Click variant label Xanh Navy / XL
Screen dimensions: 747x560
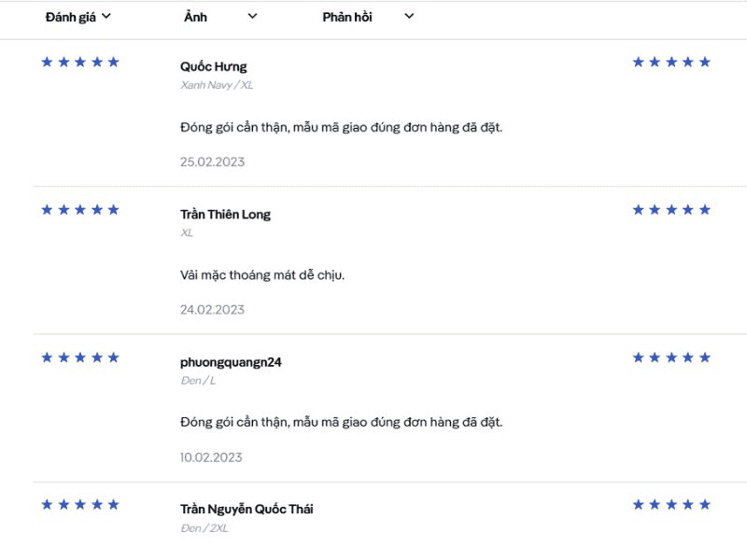(x=217, y=85)
